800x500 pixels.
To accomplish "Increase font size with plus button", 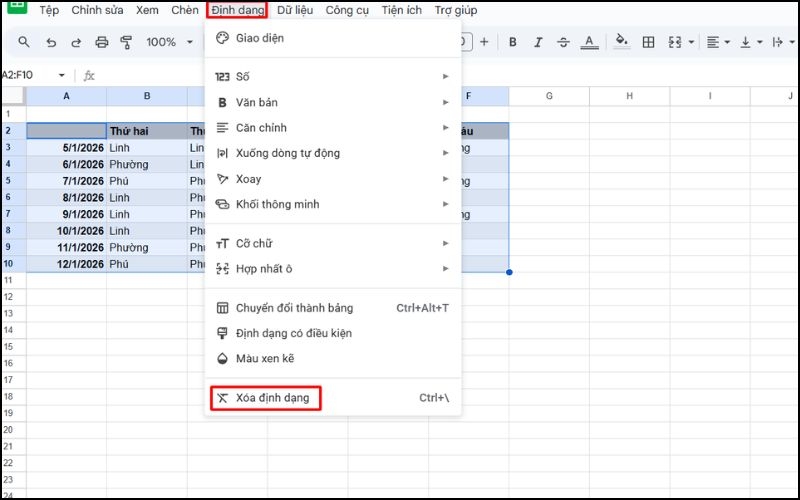I will tap(484, 42).
